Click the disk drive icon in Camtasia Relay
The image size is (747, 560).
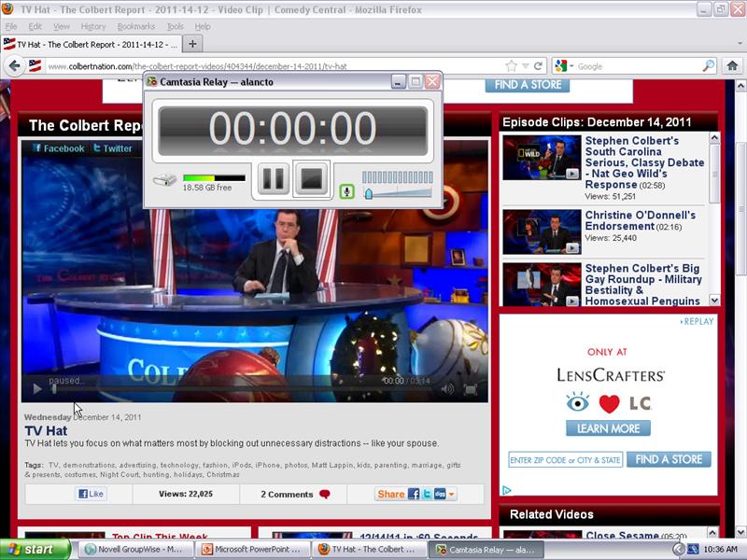(x=165, y=180)
